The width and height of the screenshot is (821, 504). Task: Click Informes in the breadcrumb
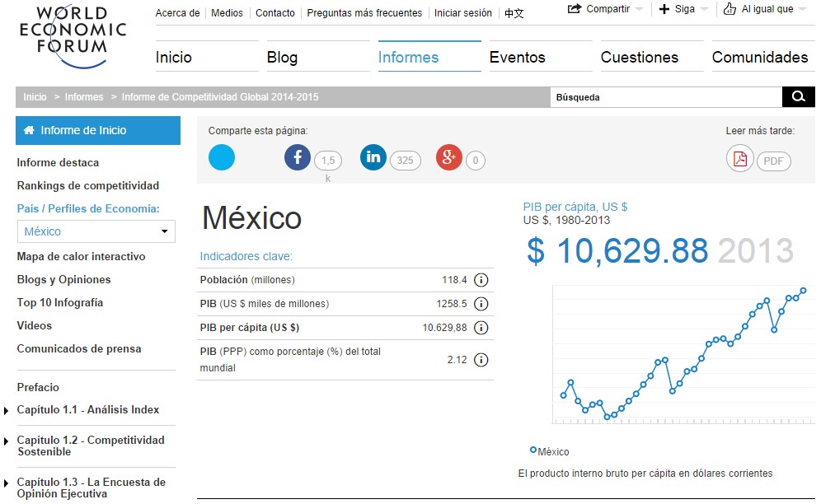pos(84,97)
